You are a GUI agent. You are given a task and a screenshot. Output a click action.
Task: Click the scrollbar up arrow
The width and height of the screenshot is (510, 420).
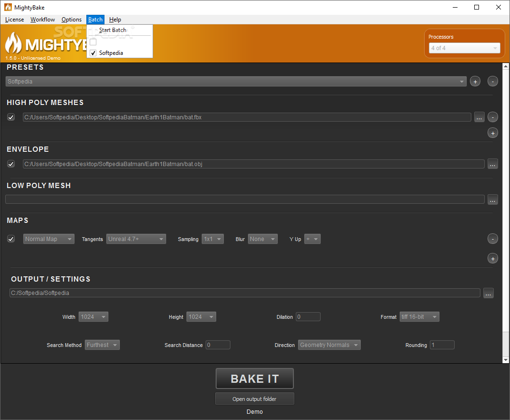point(506,66)
